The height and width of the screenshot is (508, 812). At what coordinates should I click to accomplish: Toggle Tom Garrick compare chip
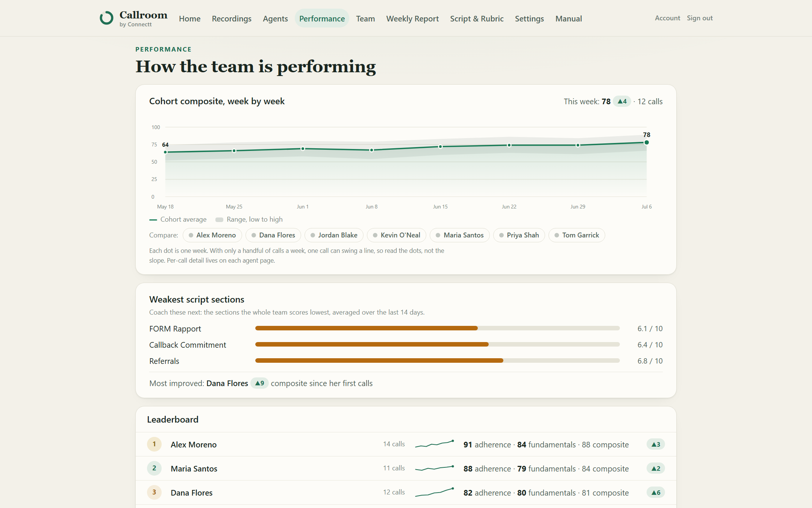[577, 235]
